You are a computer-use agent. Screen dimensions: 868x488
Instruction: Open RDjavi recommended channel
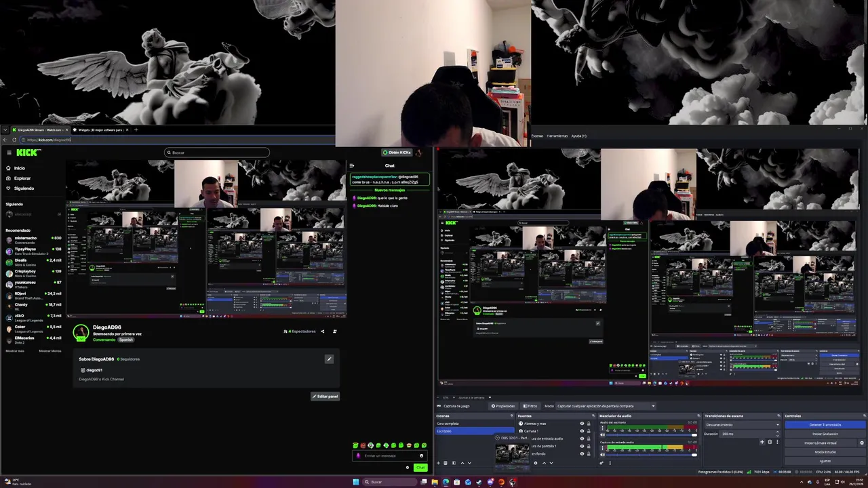tap(33, 295)
